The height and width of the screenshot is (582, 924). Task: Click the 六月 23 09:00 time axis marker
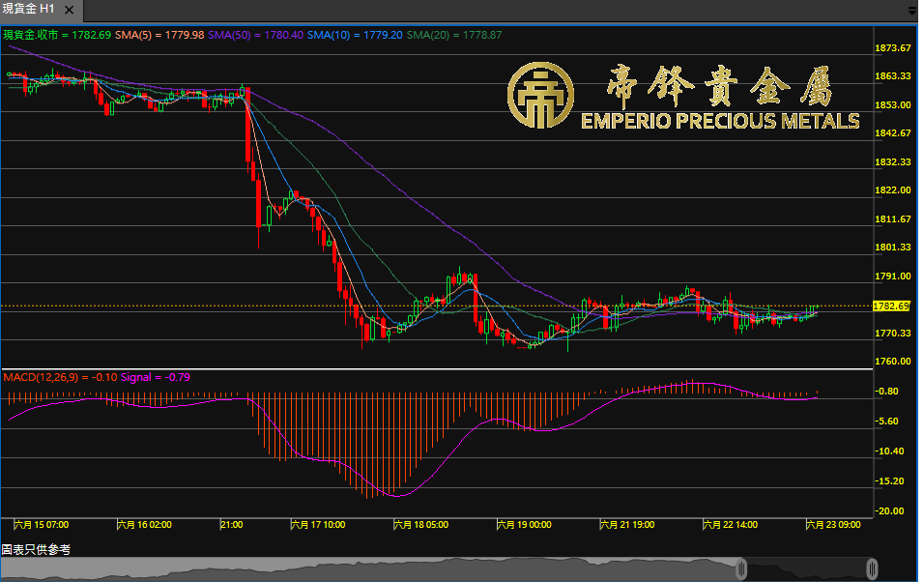pyautogui.click(x=833, y=525)
